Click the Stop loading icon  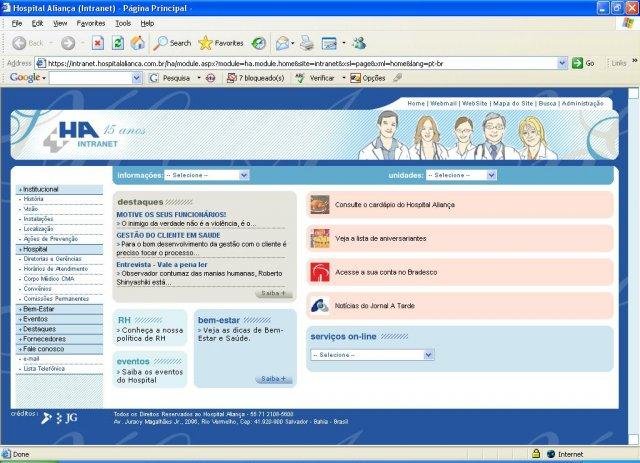click(98, 43)
